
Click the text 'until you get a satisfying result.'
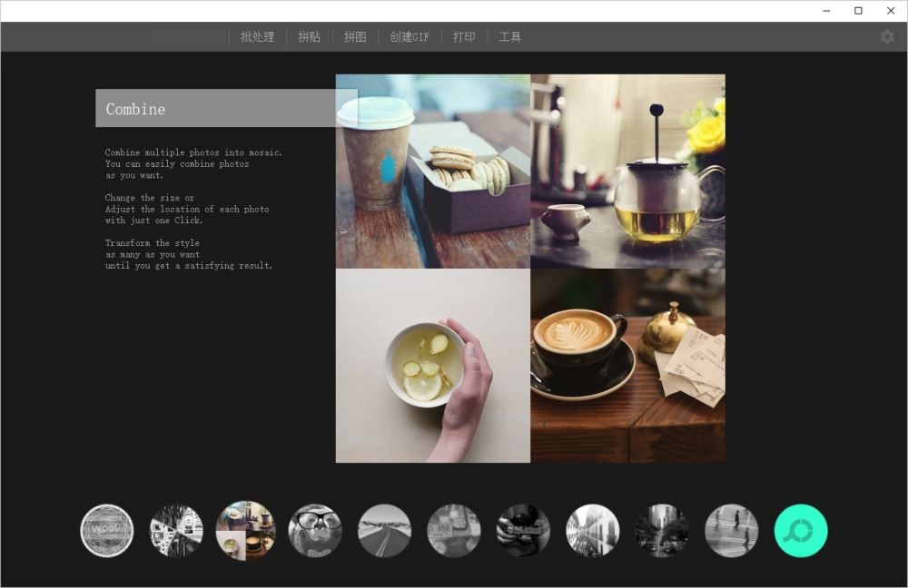[x=188, y=266]
